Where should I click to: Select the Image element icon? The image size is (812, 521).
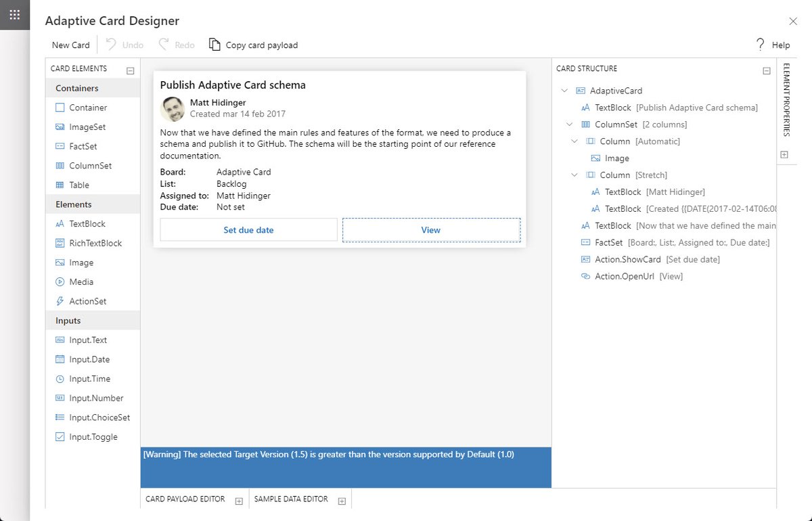click(60, 263)
